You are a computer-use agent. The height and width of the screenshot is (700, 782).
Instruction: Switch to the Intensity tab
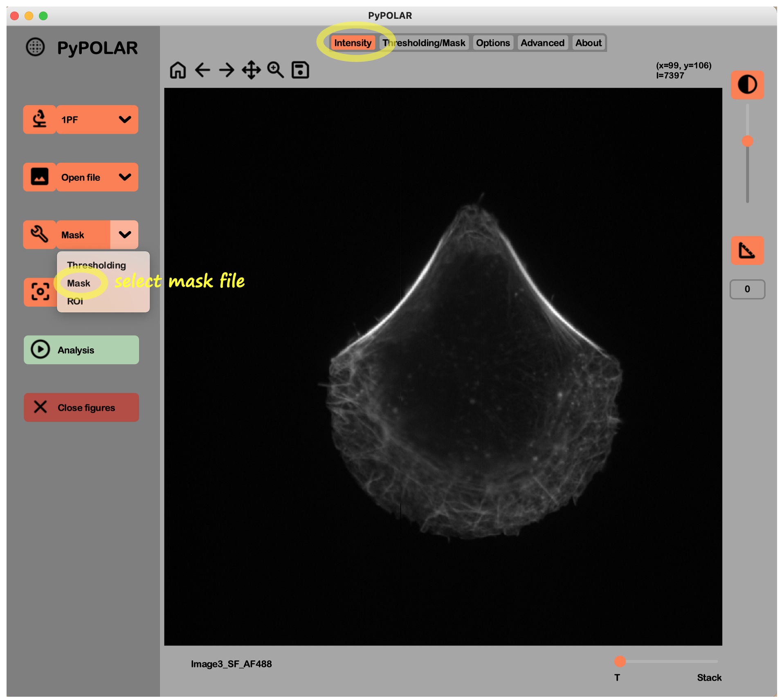tap(353, 43)
